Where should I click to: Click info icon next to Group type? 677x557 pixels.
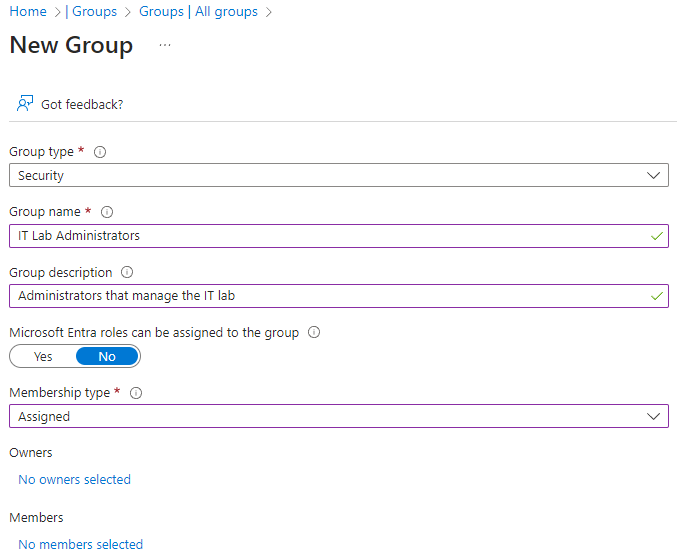pyautogui.click(x=100, y=152)
